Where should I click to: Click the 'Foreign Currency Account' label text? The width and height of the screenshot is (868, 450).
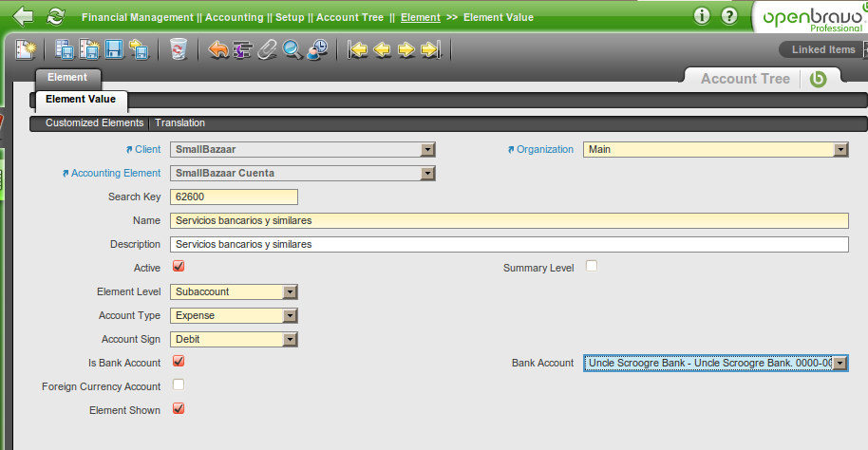coord(102,387)
